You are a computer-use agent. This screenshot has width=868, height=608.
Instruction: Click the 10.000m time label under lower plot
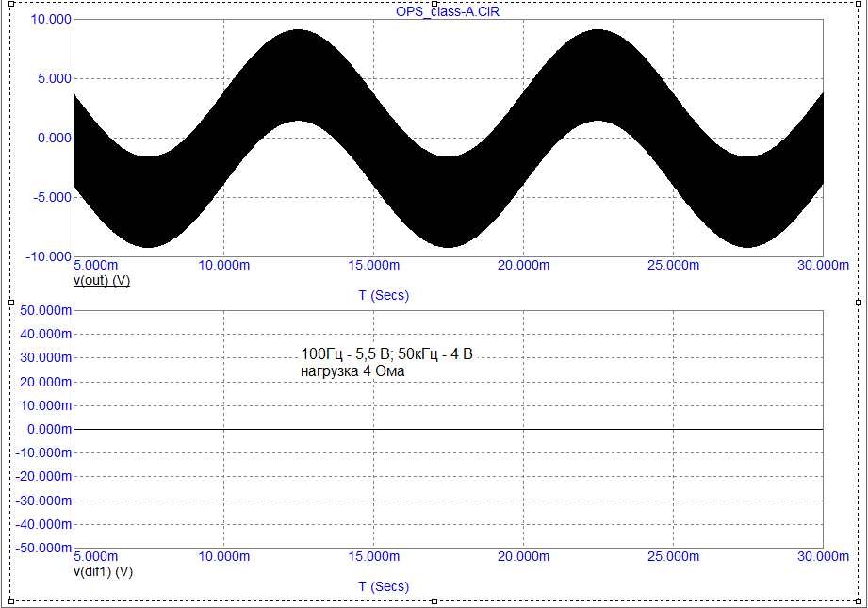224,556
